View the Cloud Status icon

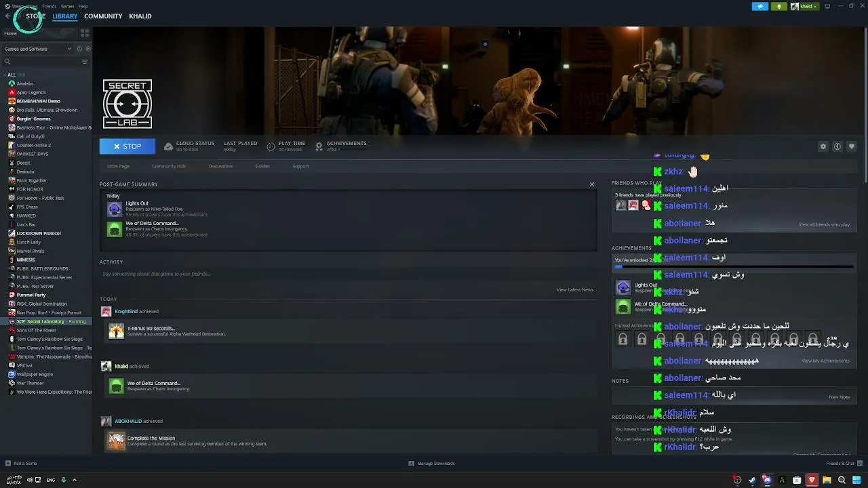(169, 146)
